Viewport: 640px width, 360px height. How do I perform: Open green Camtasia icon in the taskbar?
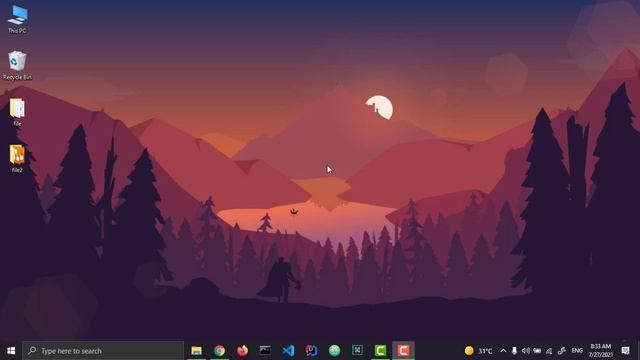click(380, 351)
